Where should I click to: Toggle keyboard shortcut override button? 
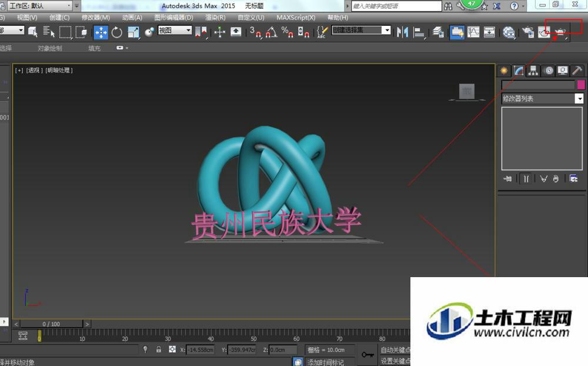click(x=236, y=32)
